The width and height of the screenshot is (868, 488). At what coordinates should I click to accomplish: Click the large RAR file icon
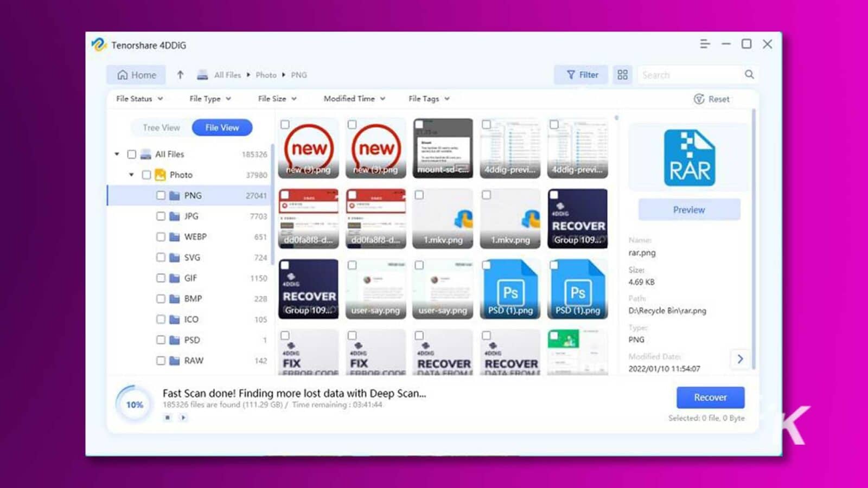pos(690,158)
